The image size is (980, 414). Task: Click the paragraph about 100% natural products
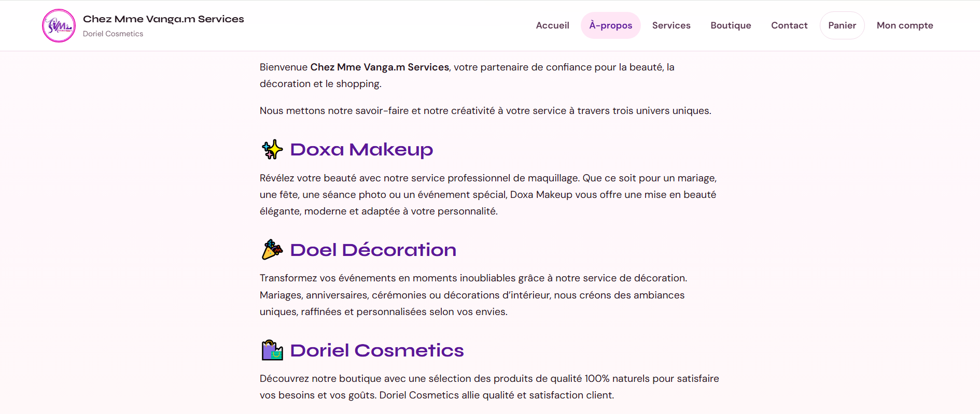tap(489, 387)
